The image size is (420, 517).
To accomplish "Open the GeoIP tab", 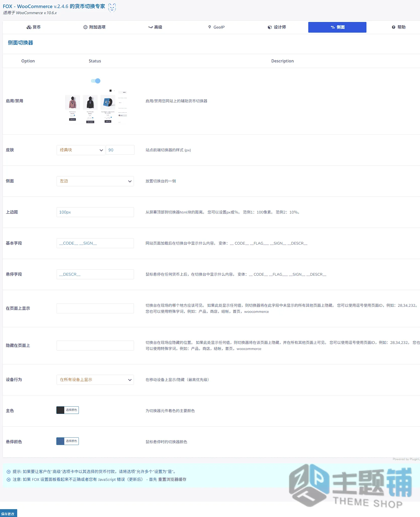I will (x=216, y=27).
